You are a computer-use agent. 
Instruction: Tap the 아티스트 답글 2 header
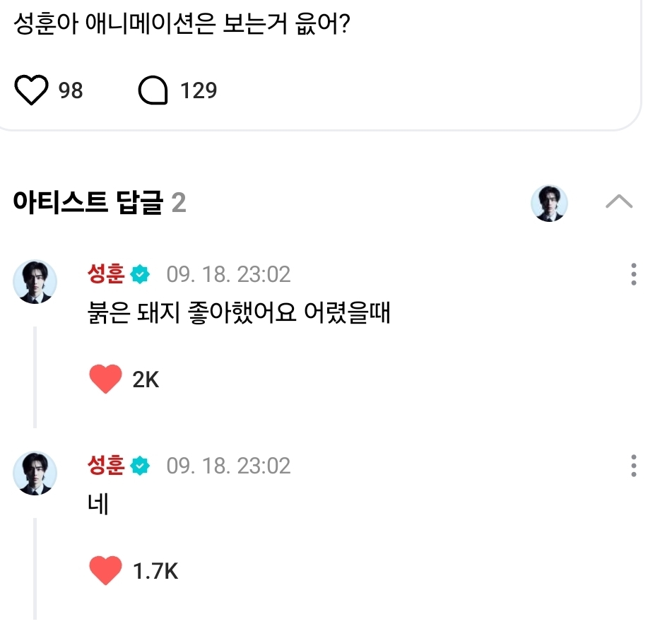[x=99, y=204]
